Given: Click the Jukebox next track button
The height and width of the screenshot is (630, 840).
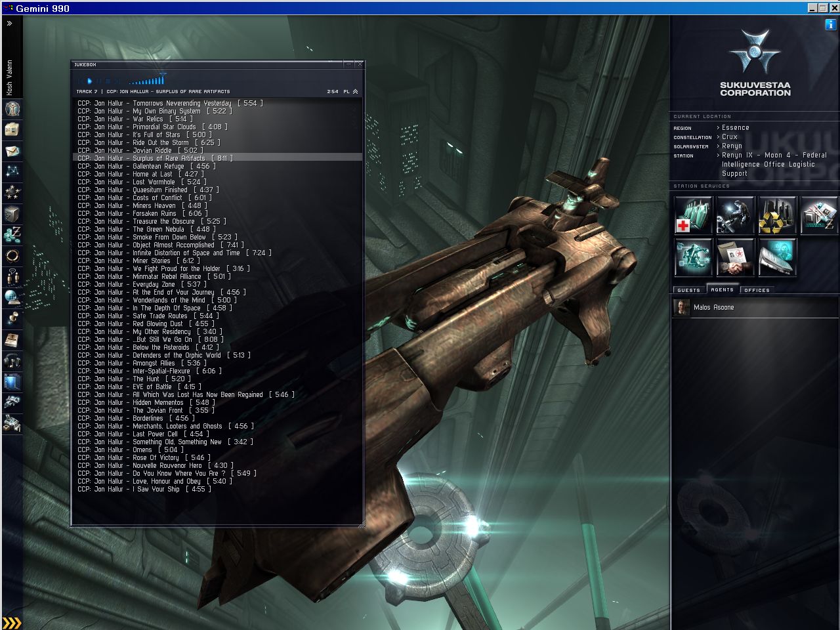Looking at the screenshot, I should tap(117, 81).
